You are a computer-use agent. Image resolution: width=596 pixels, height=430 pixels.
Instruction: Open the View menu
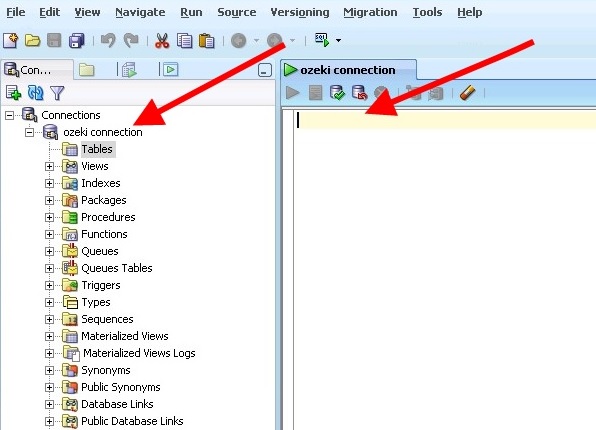pyautogui.click(x=87, y=12)
